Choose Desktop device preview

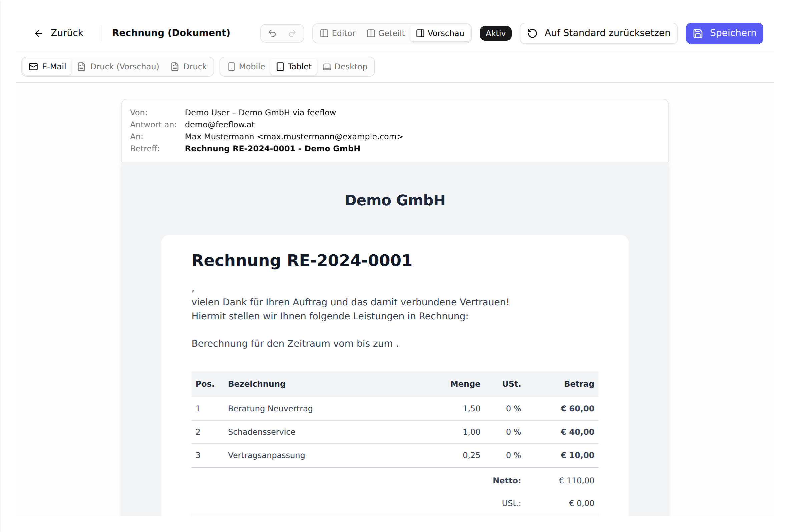pos(345,67)
